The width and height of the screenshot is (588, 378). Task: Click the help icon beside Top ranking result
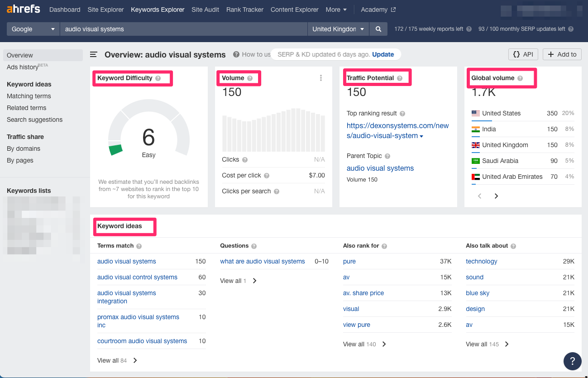click(402, 114)
